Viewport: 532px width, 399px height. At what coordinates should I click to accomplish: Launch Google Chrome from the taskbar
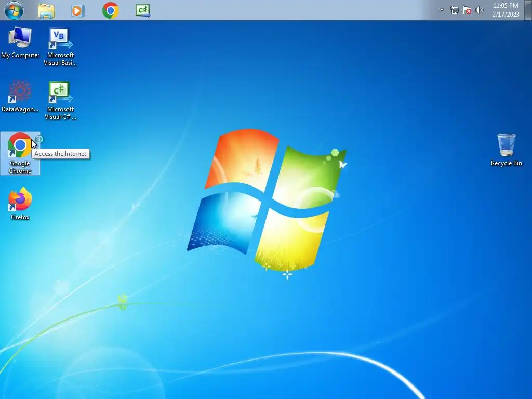point(110,10)
